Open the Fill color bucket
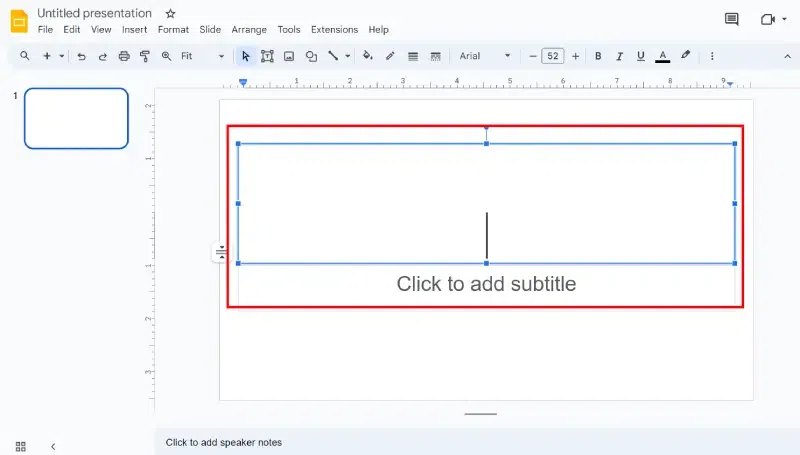 coord(367,56)
